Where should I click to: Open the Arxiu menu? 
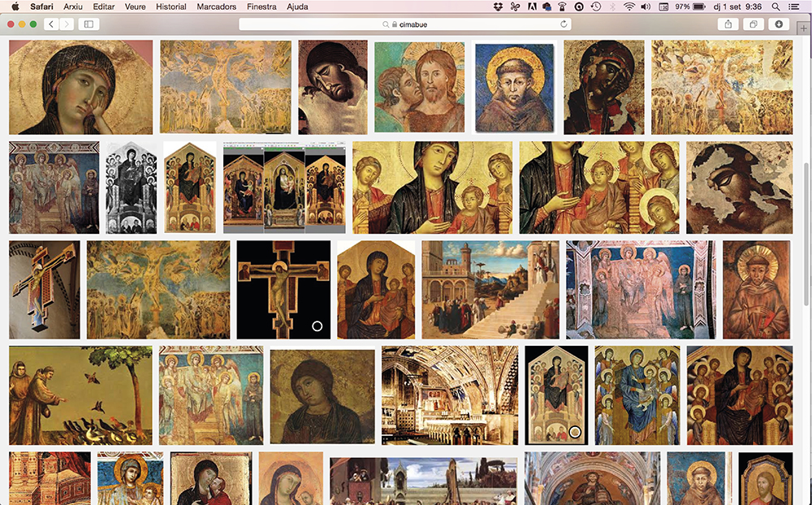click(73, 6)
